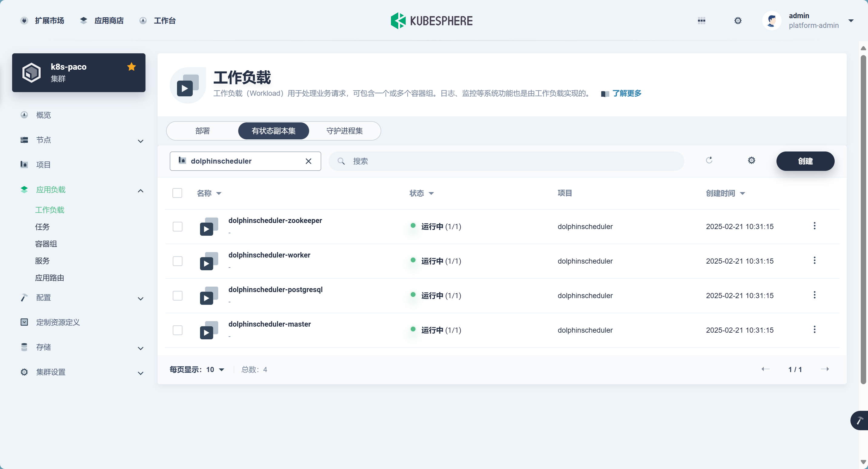Screen dimensions: 868x469
Task: Open more actions for dolphinscheduler-zookeeper row
Action: (x=814, y=226)
